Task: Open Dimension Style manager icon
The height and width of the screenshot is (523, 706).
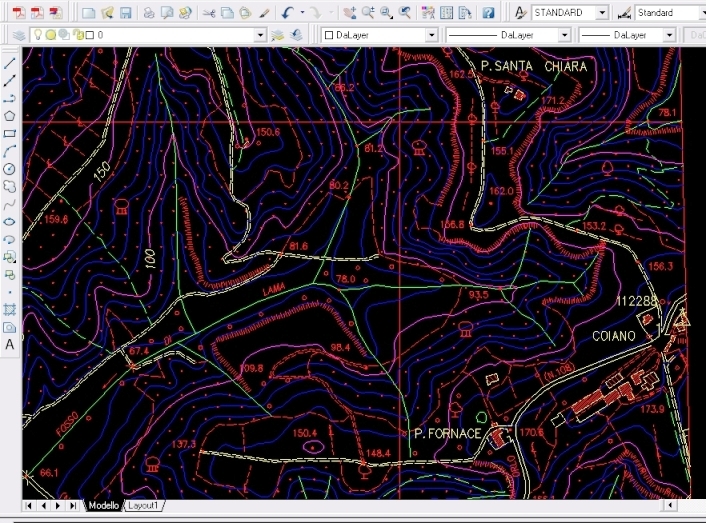Action: click(x=624, y=14)
